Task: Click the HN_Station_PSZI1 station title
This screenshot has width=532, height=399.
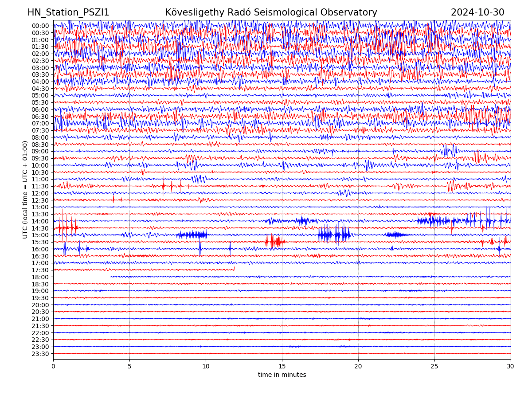Action: pyautogui.click(x=68, y=12)
